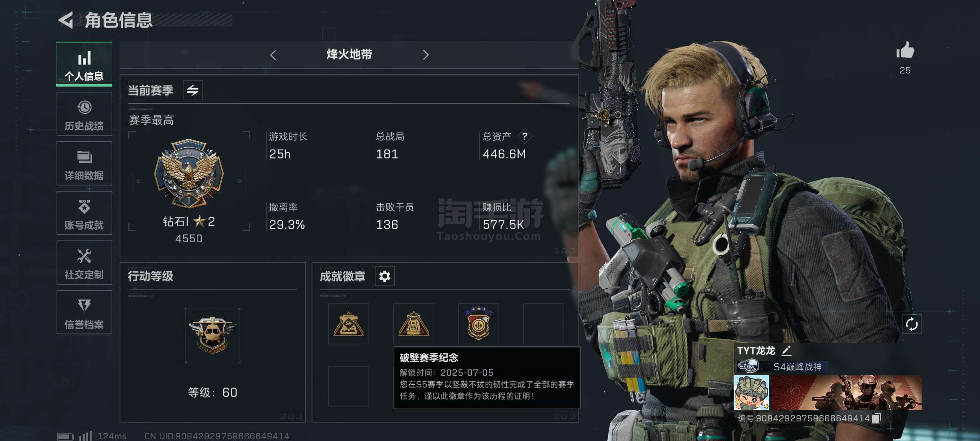Go to next game mode with right chevron
Screen dimensions: 980x441
[x=425, y=55]
